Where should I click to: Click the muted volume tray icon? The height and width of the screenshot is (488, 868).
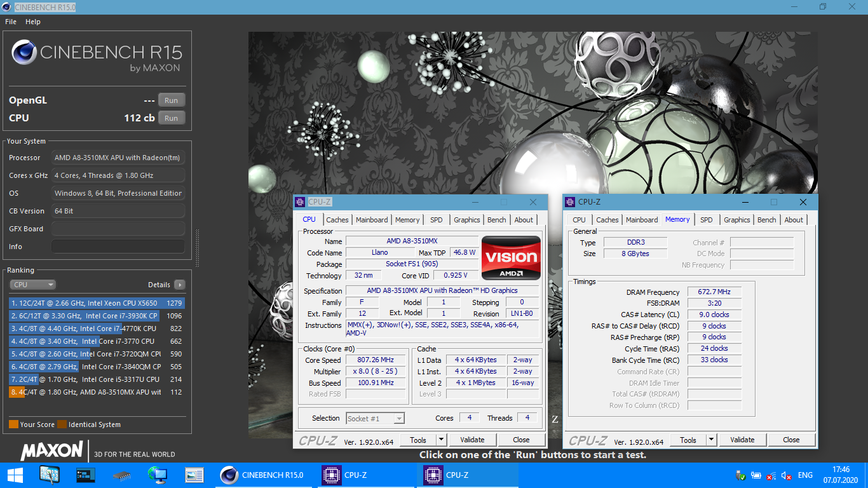[786, 475]
